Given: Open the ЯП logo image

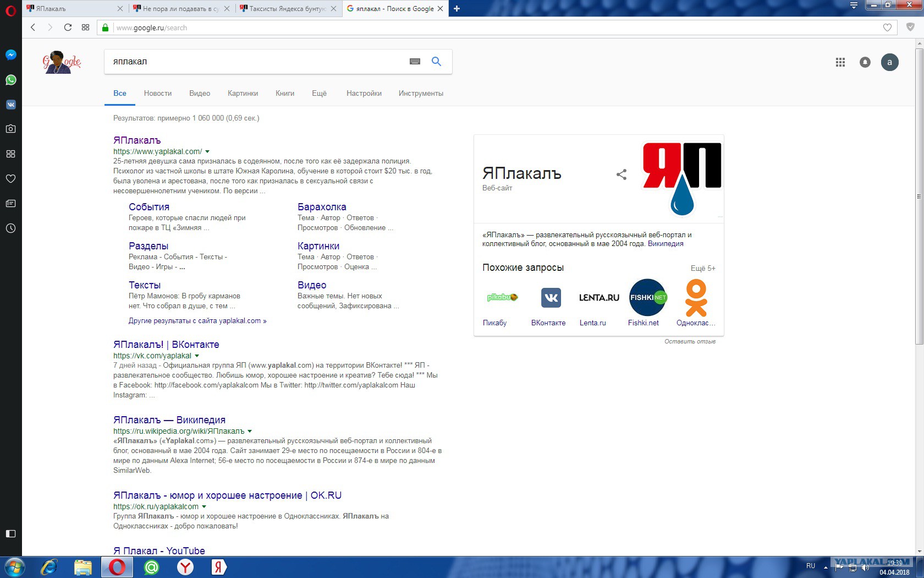Looking at the screenshot, I should (x=682, y=179).
